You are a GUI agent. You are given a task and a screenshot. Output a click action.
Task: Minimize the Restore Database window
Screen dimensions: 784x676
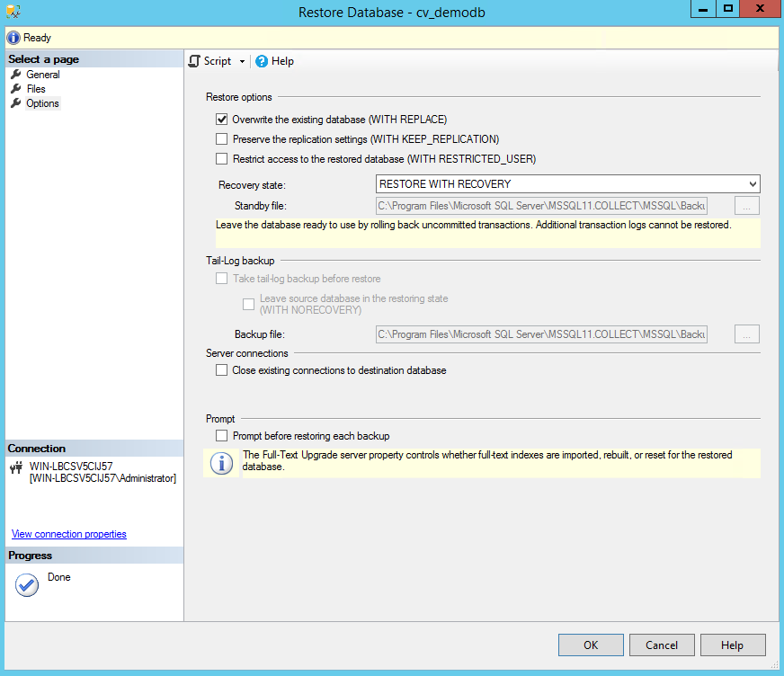pos(703,8)
